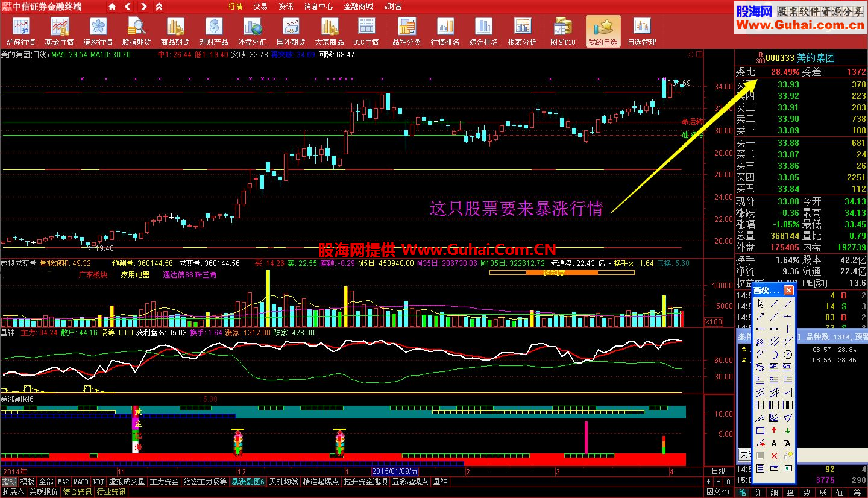Switch to 精准起爆点 indicator tab
Screen dimensions: 868x498
pyautogui.click(x=321, y=482)
